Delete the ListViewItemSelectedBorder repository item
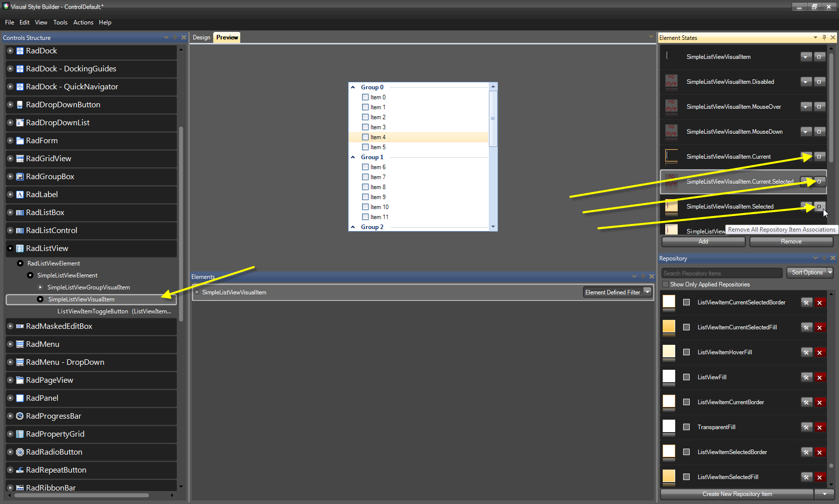Image resolution: width=839 pixels, height=504 pixels. (820, 452)
